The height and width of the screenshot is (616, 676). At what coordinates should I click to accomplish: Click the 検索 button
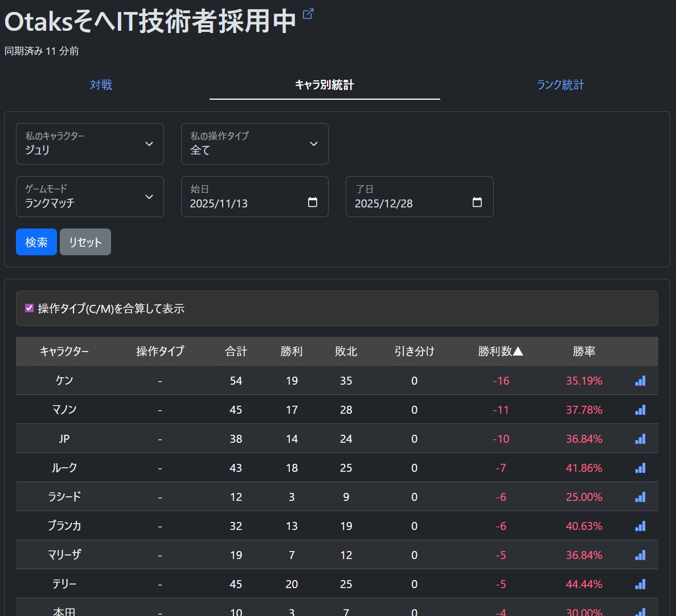click(36, 242)
